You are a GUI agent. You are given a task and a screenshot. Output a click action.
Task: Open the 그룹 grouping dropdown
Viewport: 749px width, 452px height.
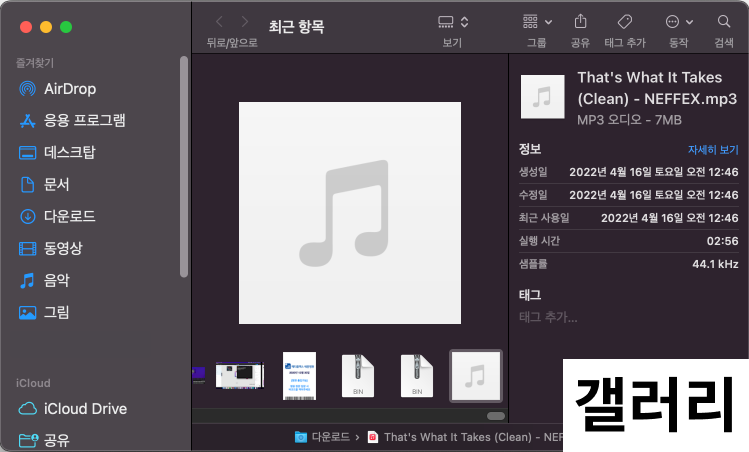[x=537, y=22]
